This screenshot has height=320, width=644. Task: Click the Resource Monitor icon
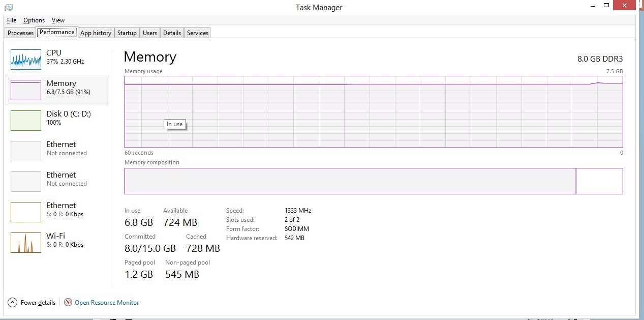pos(69,302)
